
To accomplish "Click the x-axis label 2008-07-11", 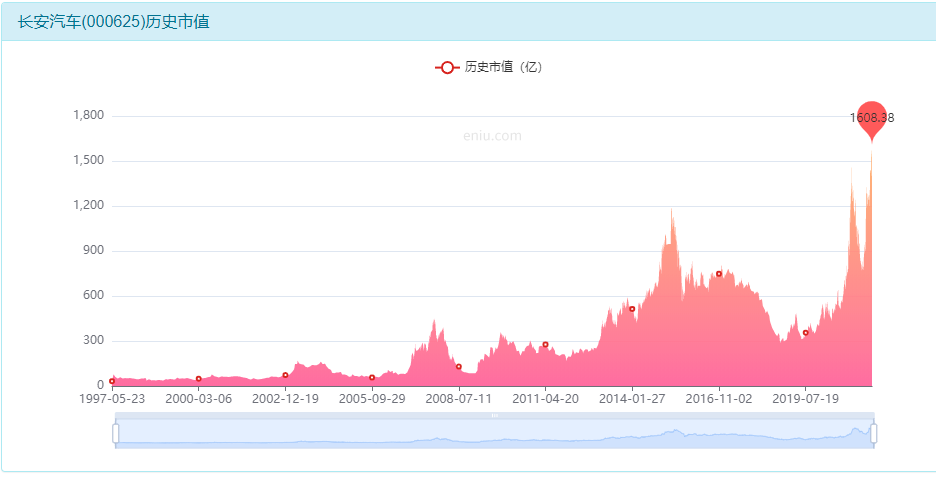I will [x=458, y=399].
